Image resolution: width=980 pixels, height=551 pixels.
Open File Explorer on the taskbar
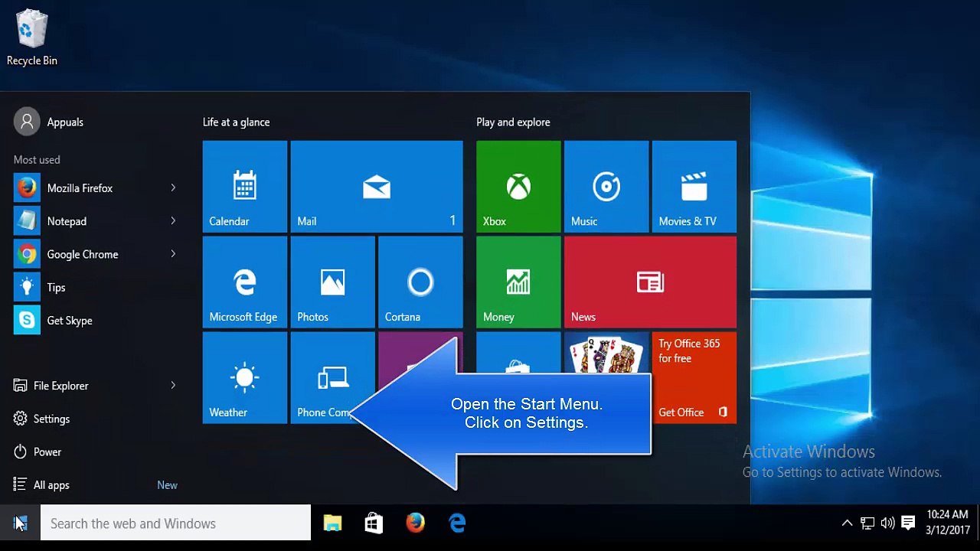pyautogui.click(x=332, y=523)
